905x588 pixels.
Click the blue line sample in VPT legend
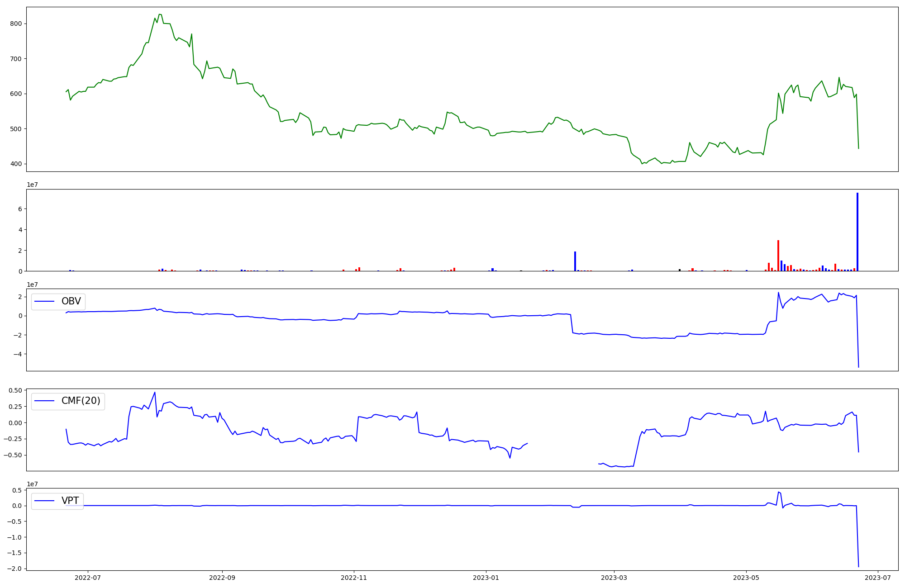coord(44,500)
